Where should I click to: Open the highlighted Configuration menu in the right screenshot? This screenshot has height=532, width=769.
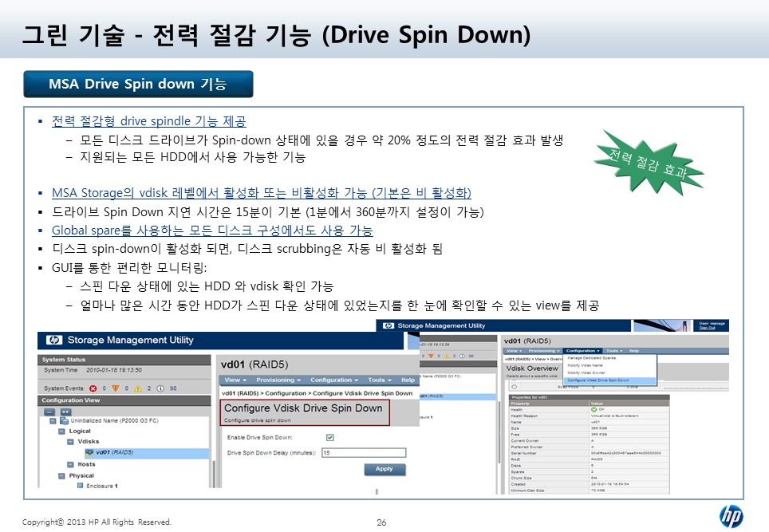582,351
